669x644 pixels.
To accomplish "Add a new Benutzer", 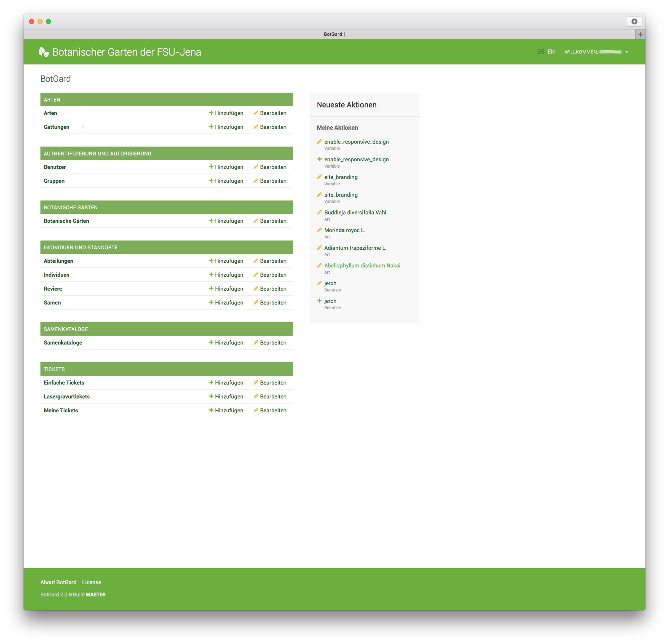I will click(x=226, y=167).
